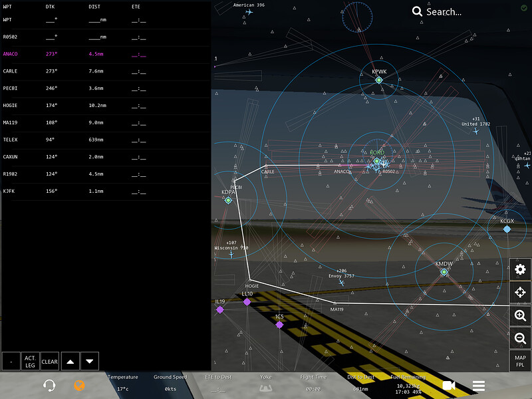Screen dimensions: 532x399
Task: Select the MA119 waypoint row
Action: tap(106, 123)
